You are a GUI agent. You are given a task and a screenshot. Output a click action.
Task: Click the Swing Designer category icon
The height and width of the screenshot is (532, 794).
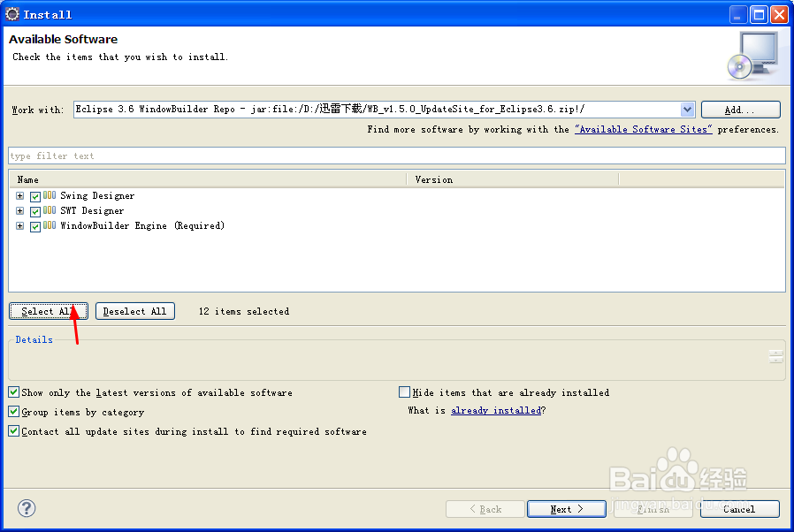coord(50,195)
